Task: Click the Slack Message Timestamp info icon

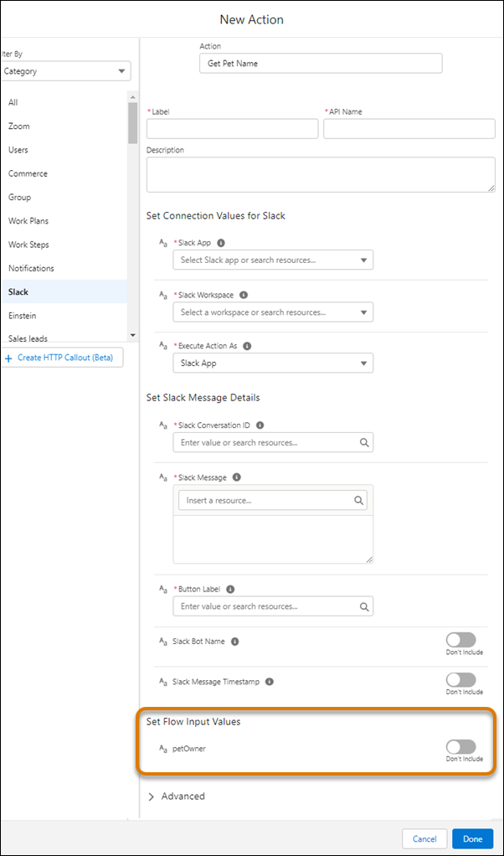Action: coord(269,681)
